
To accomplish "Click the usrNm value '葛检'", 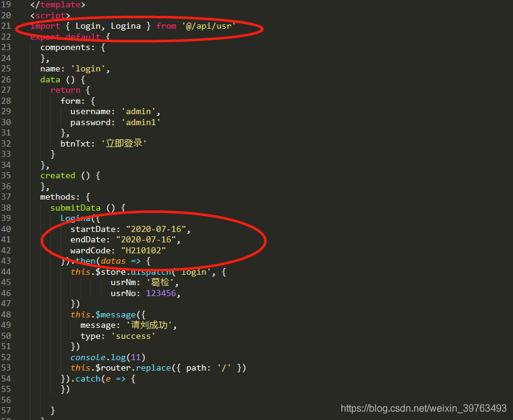I will [160, 282].
